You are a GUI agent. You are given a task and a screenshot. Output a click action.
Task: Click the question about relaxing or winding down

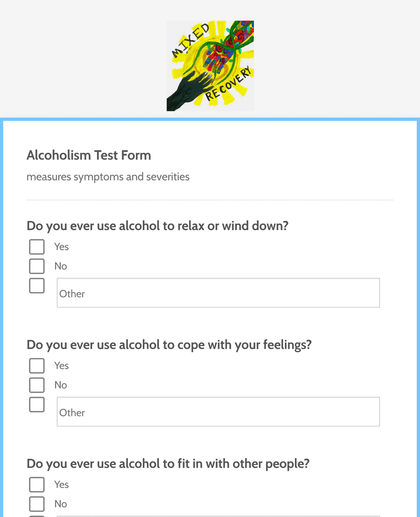[157, 226]
